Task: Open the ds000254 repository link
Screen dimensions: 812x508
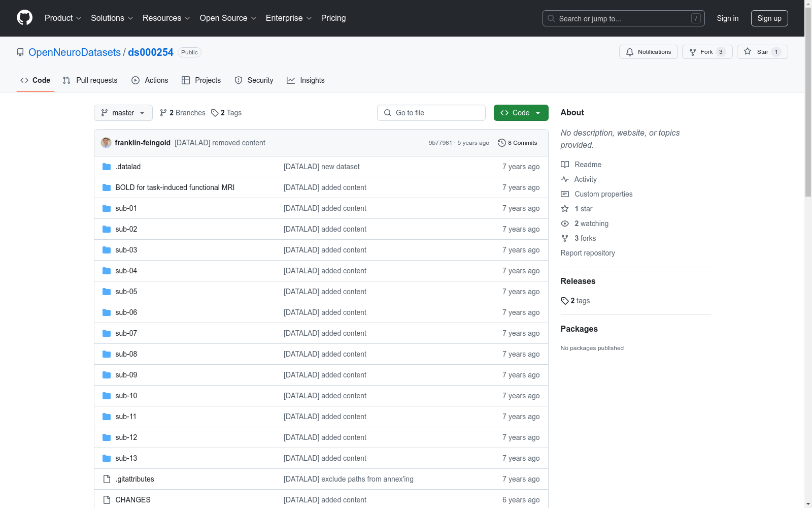Action: 151,52
